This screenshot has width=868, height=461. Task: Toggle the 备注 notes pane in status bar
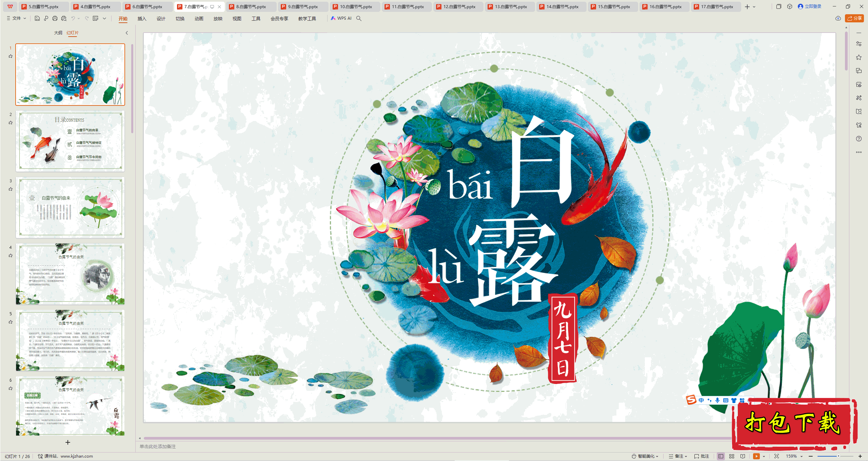[676, 456]
